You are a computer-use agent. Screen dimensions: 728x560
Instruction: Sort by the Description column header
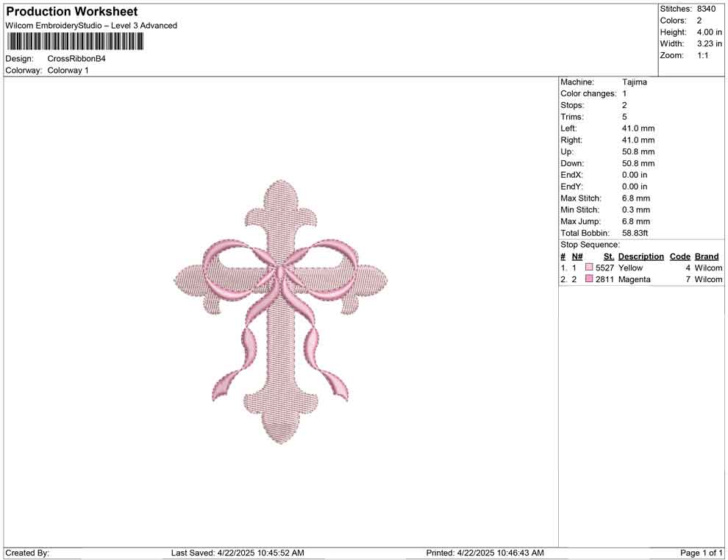click(x=640, y=256)
